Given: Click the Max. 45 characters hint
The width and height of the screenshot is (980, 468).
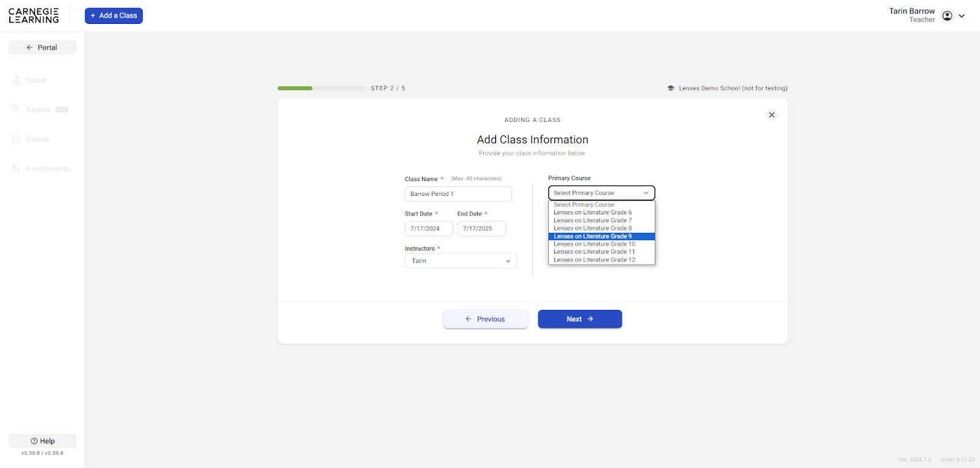Looking at the screenshot, I should point(476,179).
